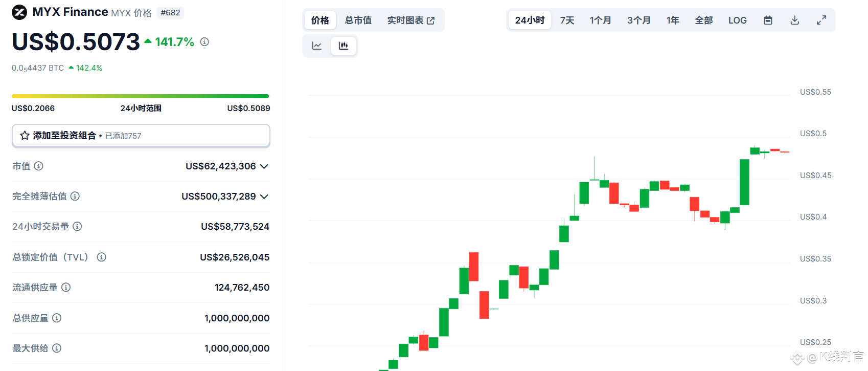
Task: Click the large red candle near US$0.3
Action: pyautogui.click(x=484, y=305)
